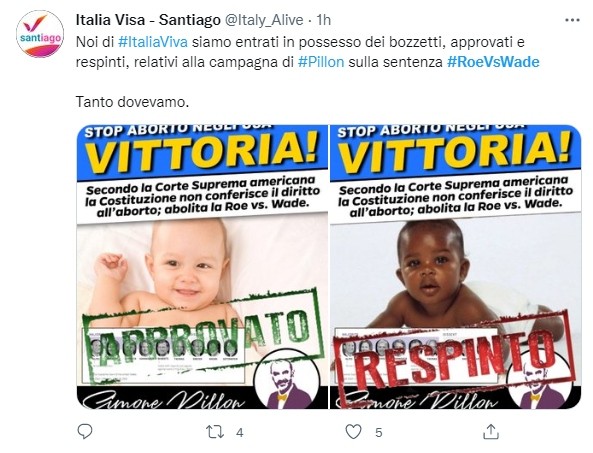Open the Santiago profile avatar
Viewport: 593px width, 453px height.
[x=40, y=34]
